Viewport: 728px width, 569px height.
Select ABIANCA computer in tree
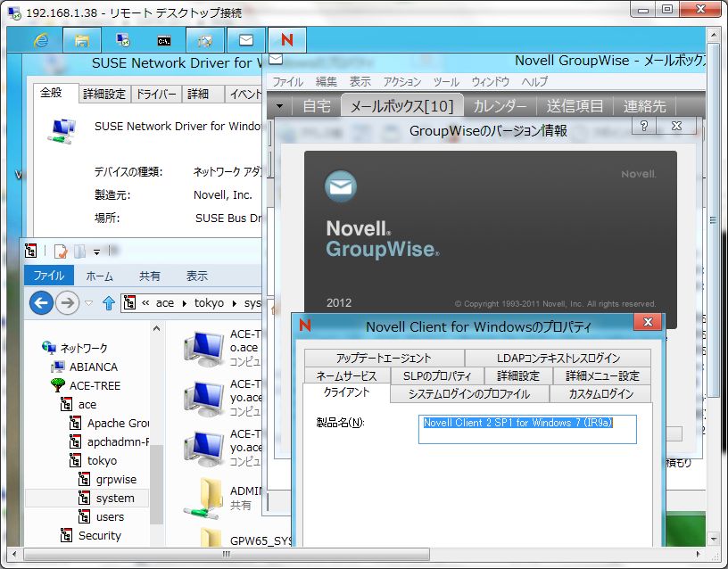coord(85,367)
